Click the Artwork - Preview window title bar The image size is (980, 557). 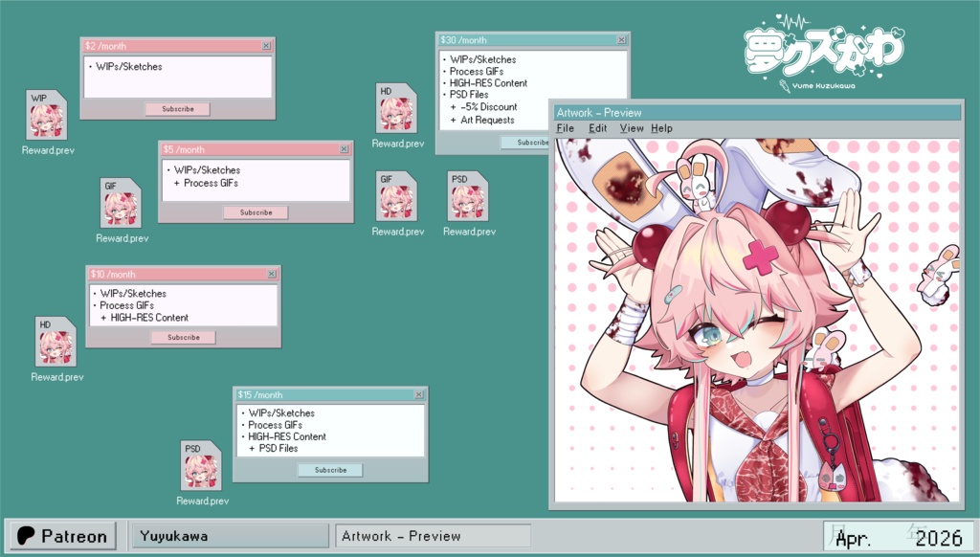(x=757, y=113)
